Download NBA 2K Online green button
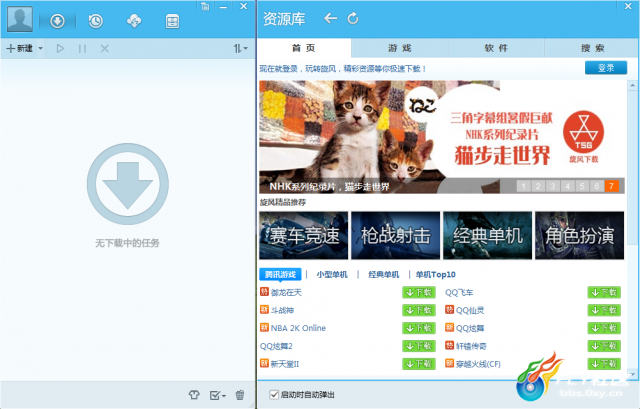640x409 pixels. 419,328
